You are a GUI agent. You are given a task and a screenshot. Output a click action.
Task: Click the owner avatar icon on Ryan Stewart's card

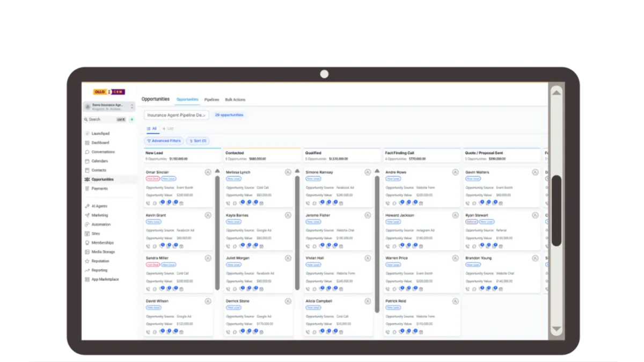click(x=535, y=215)
